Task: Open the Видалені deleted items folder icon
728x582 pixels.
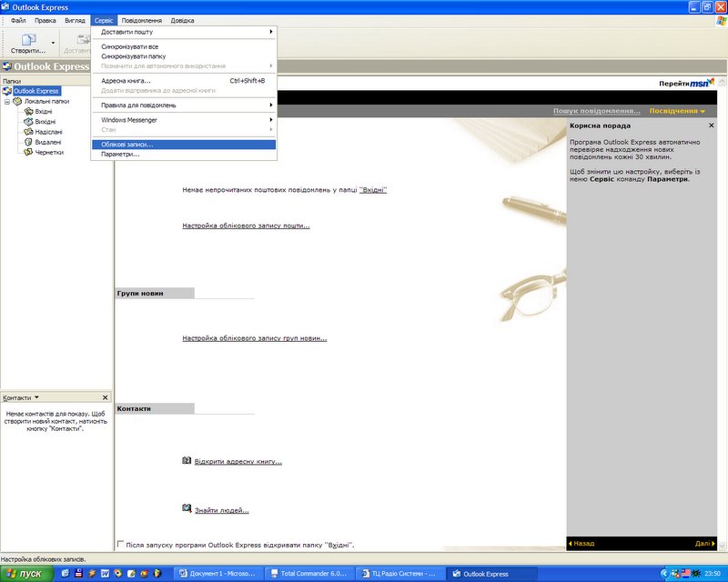Action: click(28, 142)
